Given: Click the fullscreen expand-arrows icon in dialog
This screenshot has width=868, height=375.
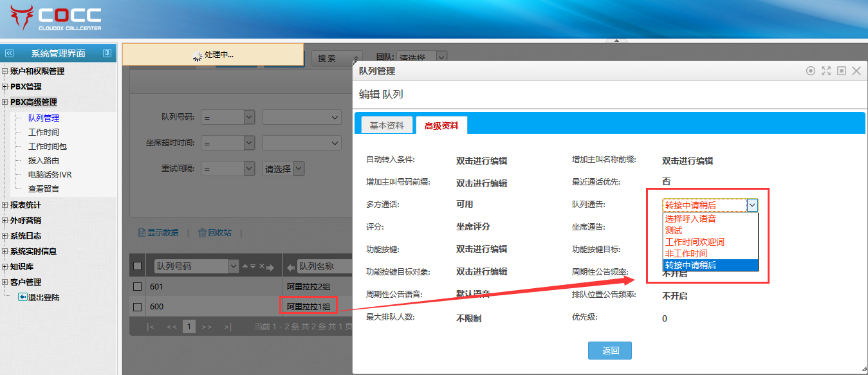Looking at the screenshot, I should point(826,71).
